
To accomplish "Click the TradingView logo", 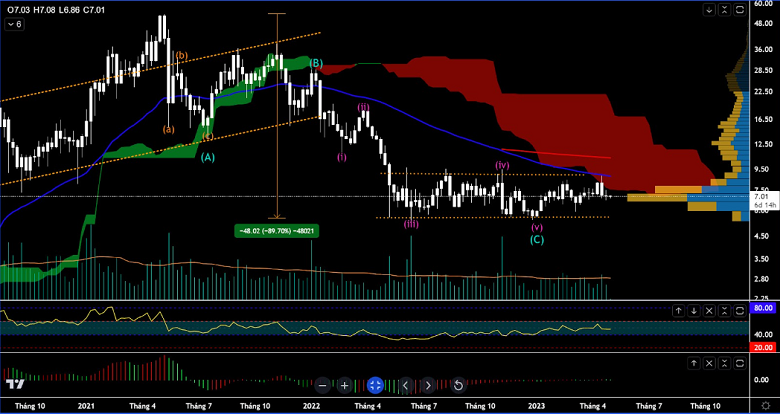I will click(15, 384).
